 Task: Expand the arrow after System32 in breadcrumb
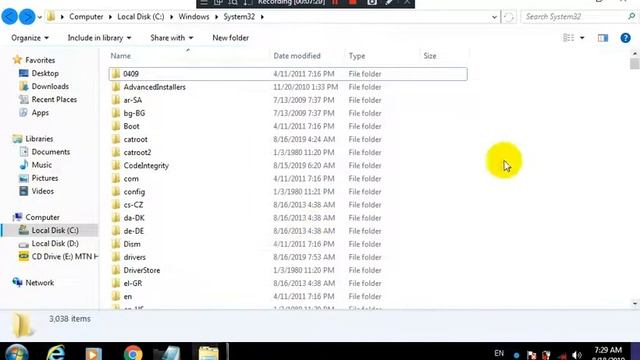tap(262, 17)
